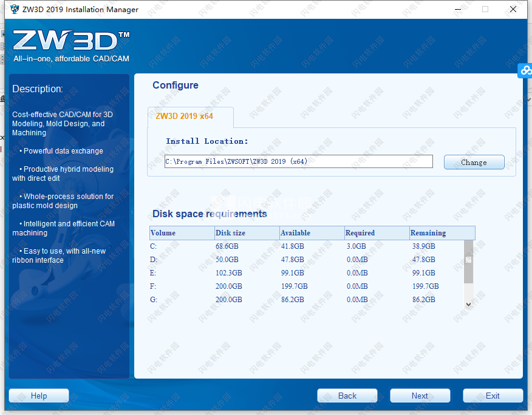Click the Volume column header

[x=182, y=233]
